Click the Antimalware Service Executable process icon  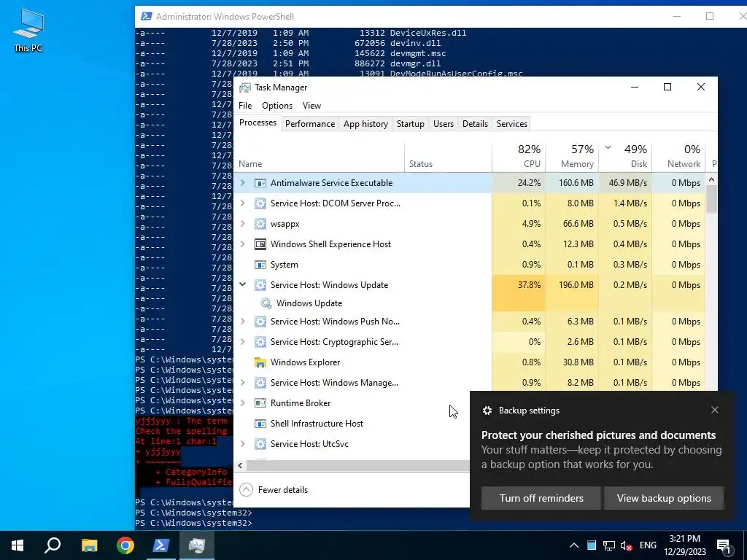pos(260,183)
